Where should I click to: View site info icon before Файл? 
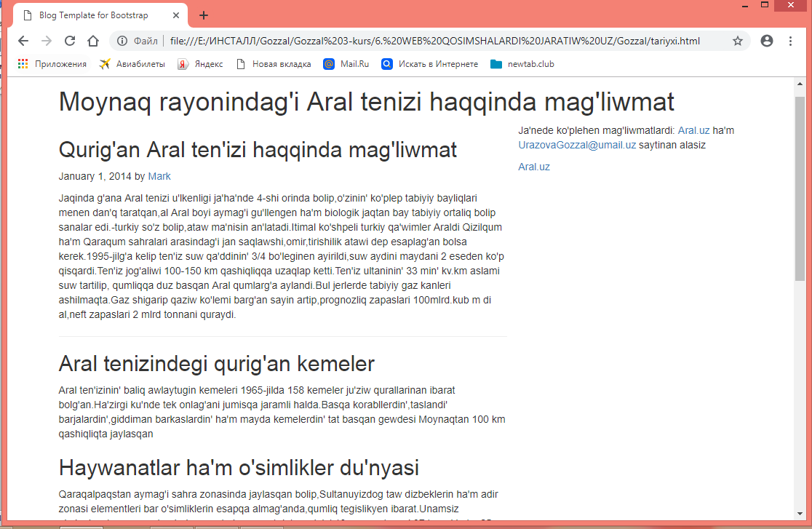click(122, 41)
